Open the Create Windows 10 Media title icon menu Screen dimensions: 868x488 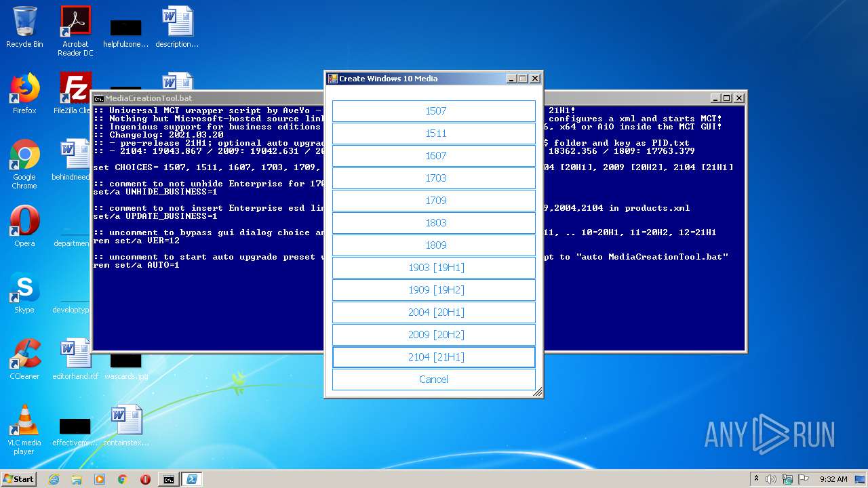coord(332,79)
